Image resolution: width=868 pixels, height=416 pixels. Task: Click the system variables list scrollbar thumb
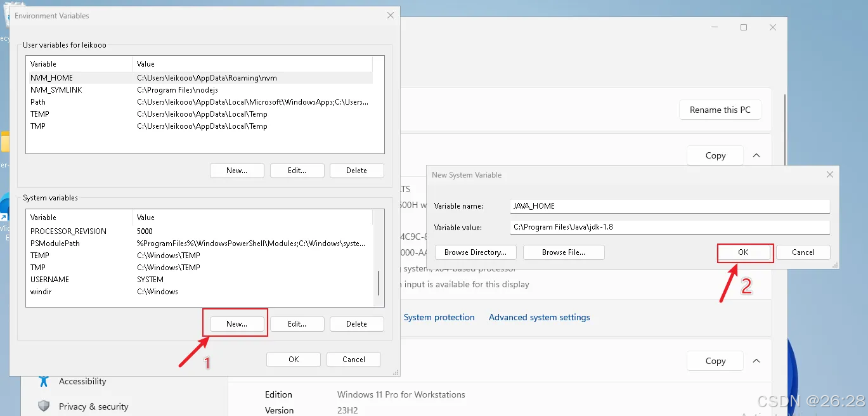[379, 283]
